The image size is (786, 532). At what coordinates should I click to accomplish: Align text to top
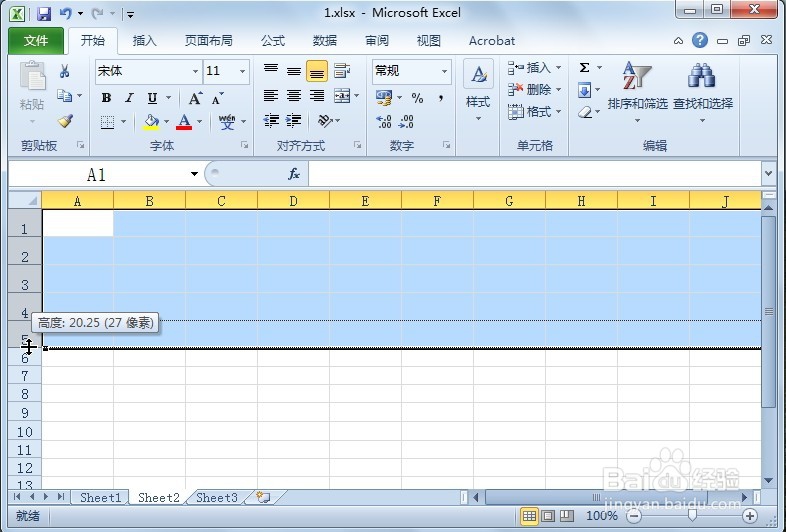click(271, 71)
